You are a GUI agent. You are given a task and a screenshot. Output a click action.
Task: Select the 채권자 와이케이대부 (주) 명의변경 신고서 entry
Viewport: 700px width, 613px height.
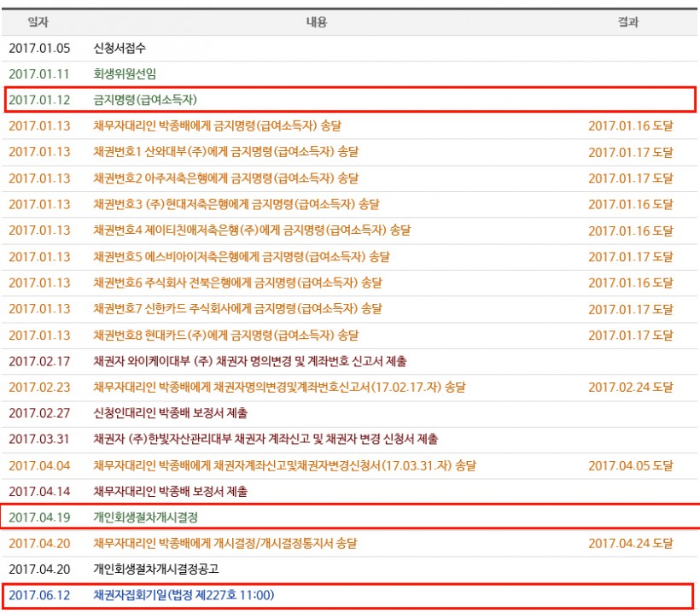249,361
